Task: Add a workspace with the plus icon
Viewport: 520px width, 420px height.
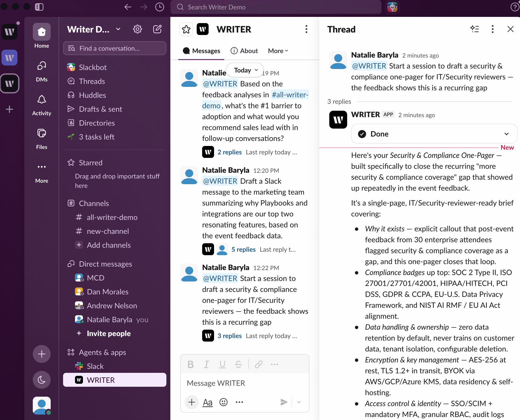Action: coord(9,109)
